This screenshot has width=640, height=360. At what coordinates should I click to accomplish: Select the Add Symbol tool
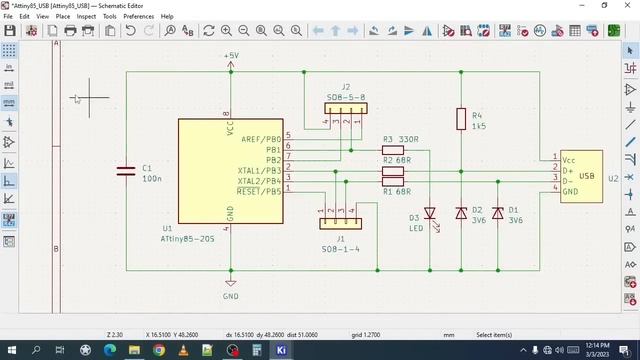630,89
